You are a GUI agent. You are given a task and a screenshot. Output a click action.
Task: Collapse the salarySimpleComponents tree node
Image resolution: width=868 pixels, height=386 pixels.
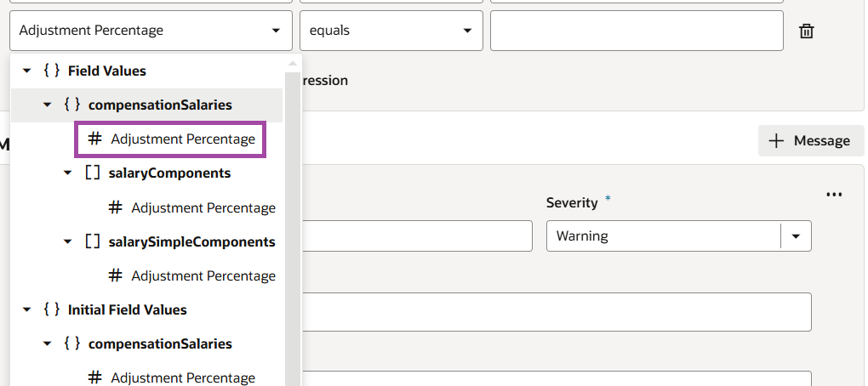(x=68, y=242)
